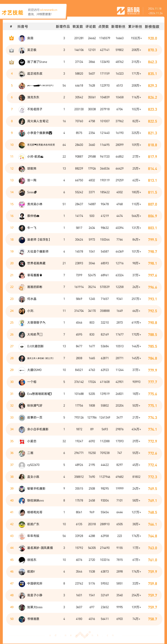Click the silver crown rank-two icon
The height and width of the screenshot is (644, 167).
tap(11, 50)
